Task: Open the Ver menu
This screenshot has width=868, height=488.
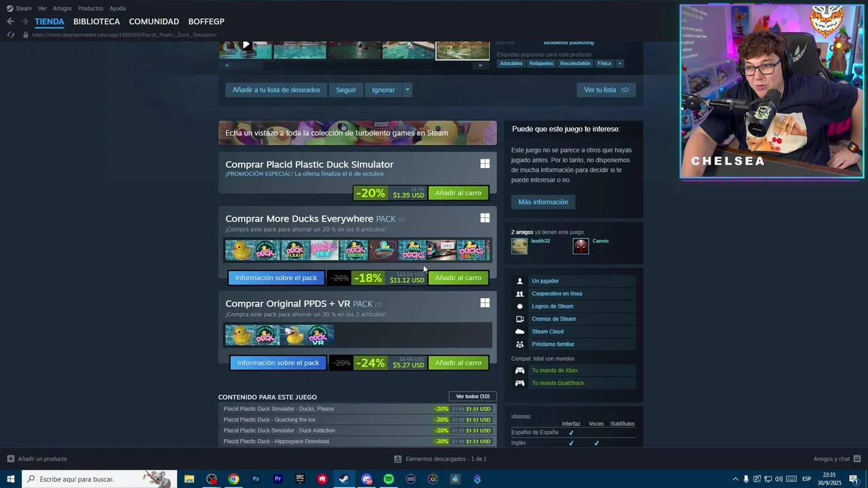Action: click(x=42, y=8)
